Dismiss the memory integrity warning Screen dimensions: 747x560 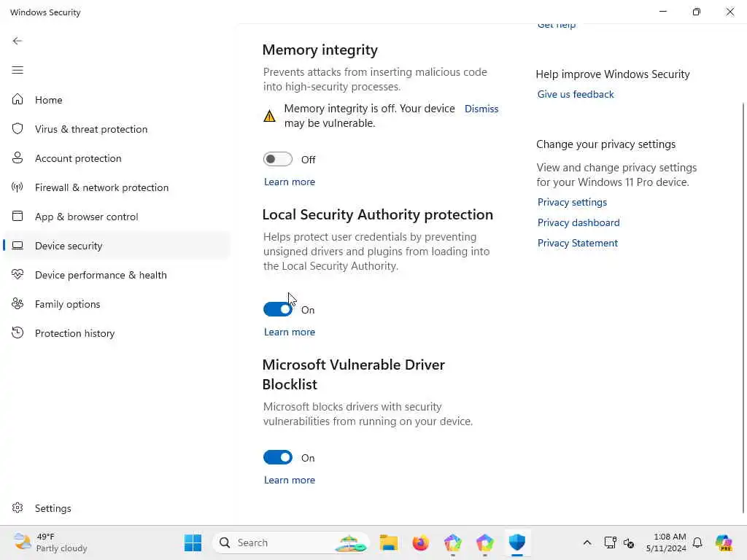[x=481, y=109]
